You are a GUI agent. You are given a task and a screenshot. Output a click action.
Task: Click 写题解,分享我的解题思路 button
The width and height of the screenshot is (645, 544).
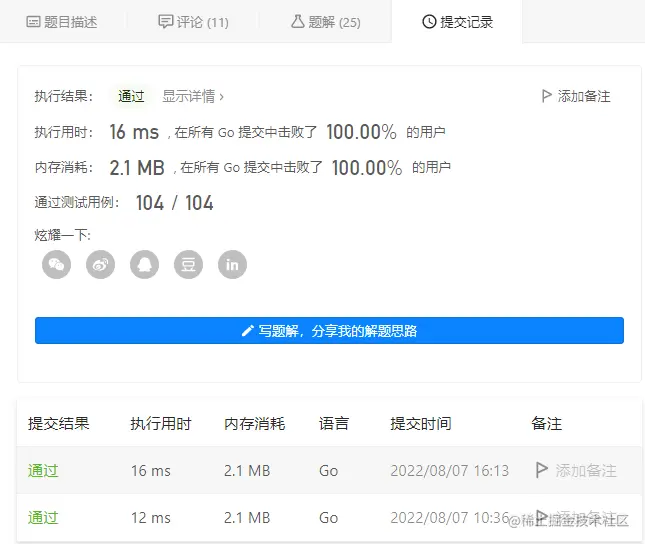tap(329, 330)
